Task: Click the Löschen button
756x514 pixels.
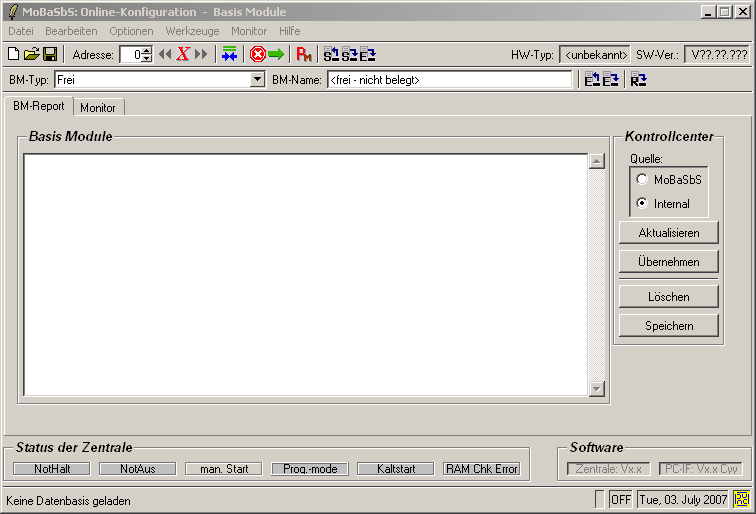Action: (668, 297)
